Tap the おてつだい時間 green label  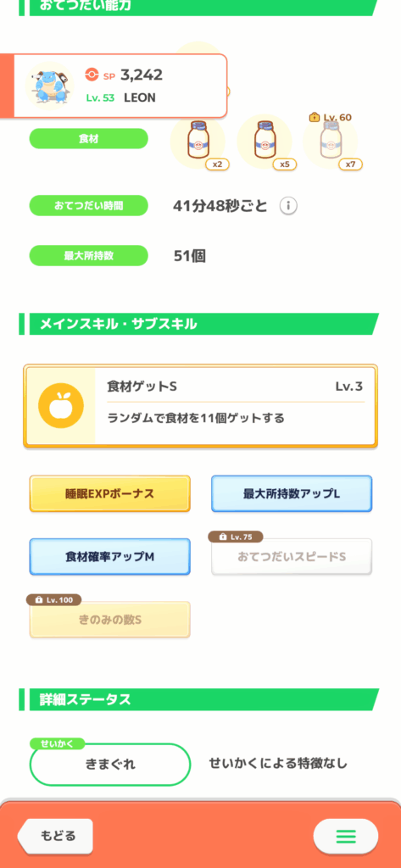point(89,205)
